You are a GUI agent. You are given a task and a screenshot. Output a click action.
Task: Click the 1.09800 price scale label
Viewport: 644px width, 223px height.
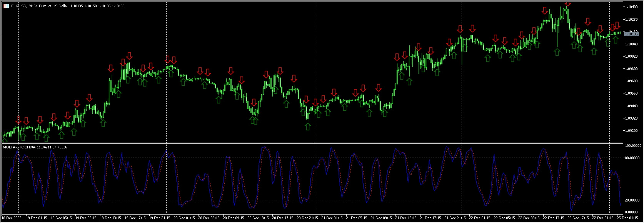[x=631, y=69]
